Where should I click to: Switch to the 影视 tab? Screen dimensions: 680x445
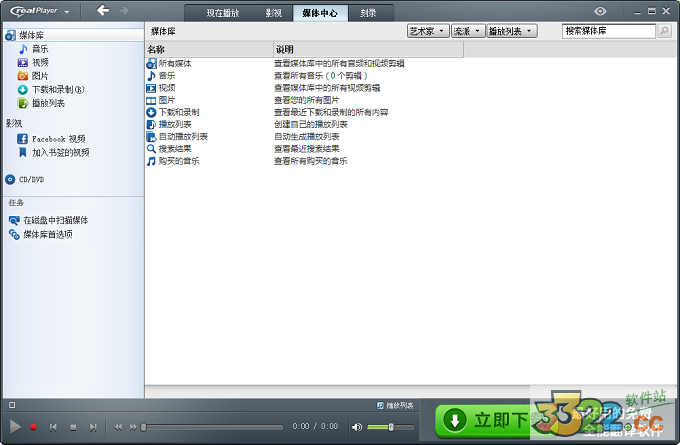tap(274, 13)
